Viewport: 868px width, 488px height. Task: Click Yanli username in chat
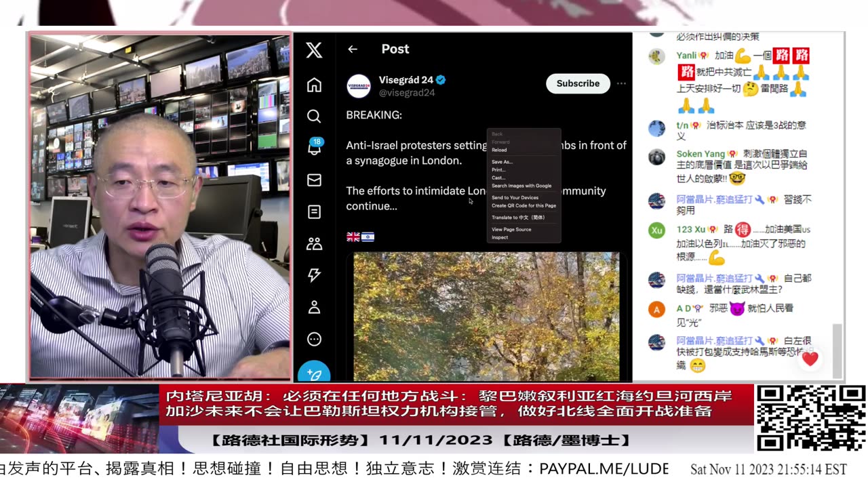(x=686, y=56)
